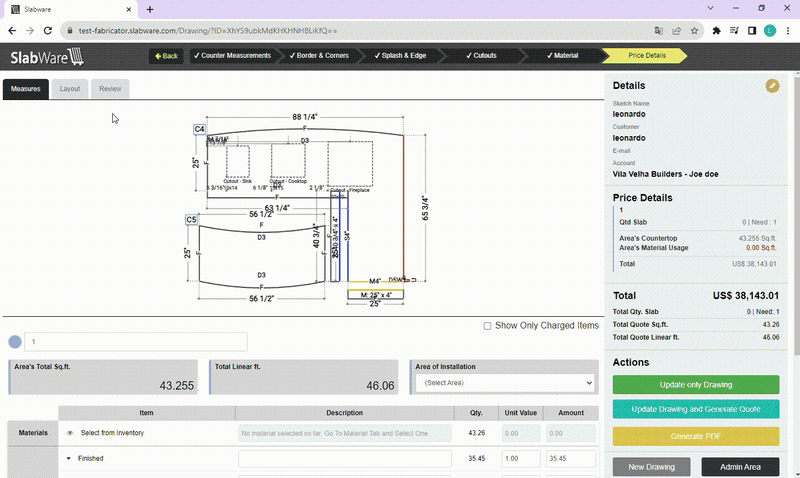Click the 88 1/4" dimension label
This screenshot has height=478, width=800.
pyautogui.click(x=305, y=117)
